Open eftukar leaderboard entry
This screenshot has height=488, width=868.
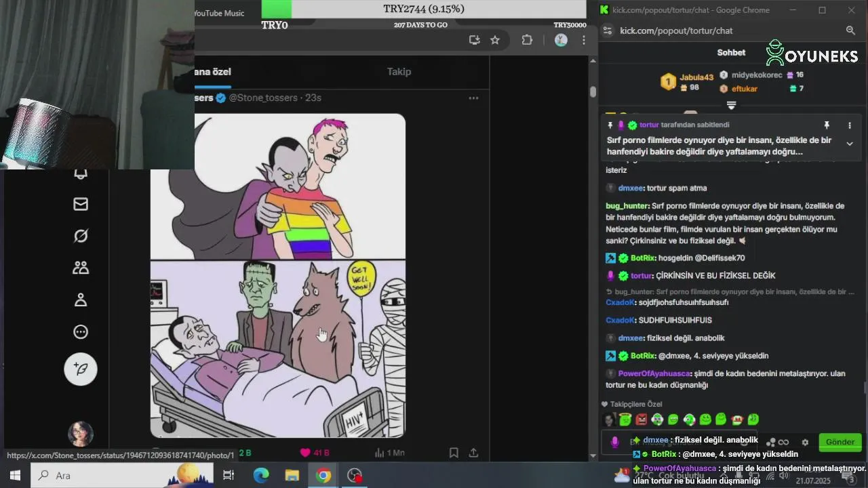point(762,89)
